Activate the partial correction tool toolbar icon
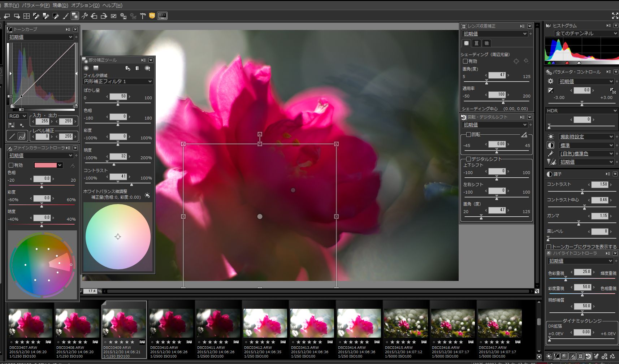 [75, 16]
